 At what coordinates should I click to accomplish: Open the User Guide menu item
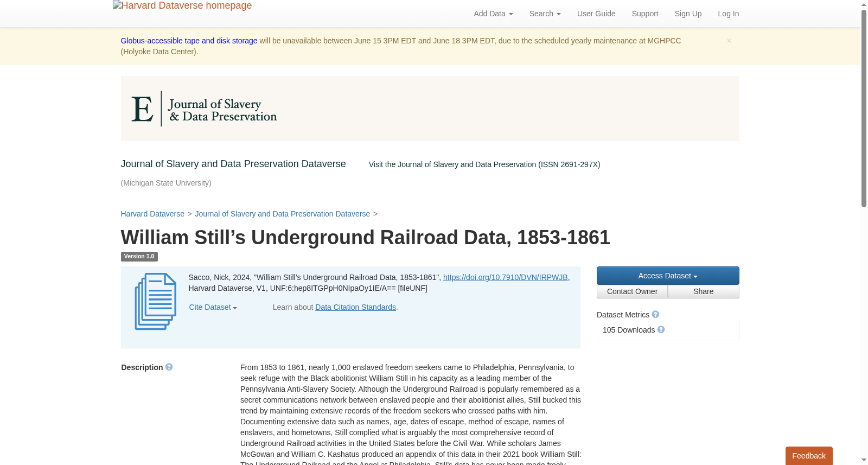[x=596, y=14]
